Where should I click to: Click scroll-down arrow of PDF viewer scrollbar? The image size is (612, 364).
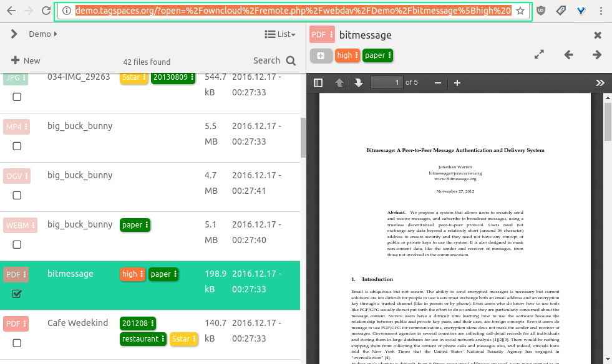(608, 359)
